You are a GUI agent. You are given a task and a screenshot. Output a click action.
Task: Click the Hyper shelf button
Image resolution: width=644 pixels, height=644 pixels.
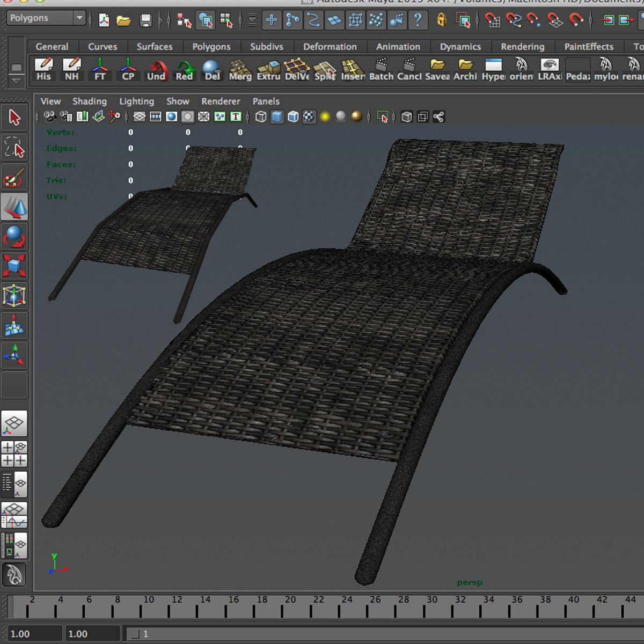[493, 69]
